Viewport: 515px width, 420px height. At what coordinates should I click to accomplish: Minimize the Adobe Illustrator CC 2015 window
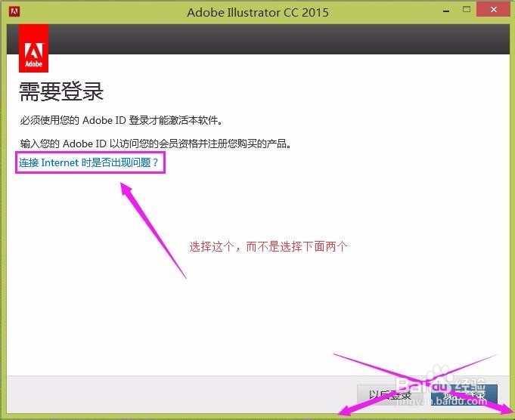[446, 11]
